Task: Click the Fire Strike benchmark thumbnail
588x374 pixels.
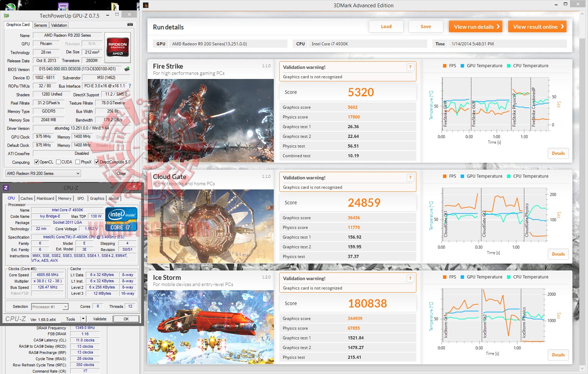Action: tap(211, 121)
